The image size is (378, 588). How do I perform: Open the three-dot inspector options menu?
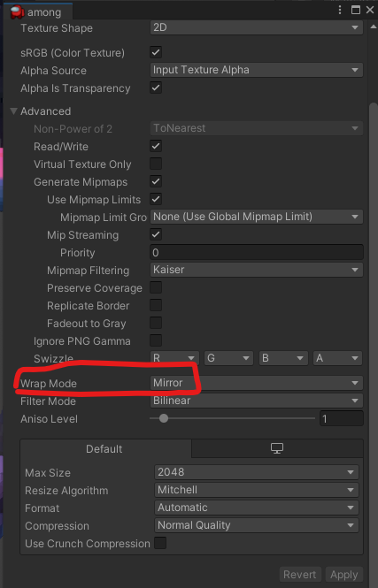340,10
